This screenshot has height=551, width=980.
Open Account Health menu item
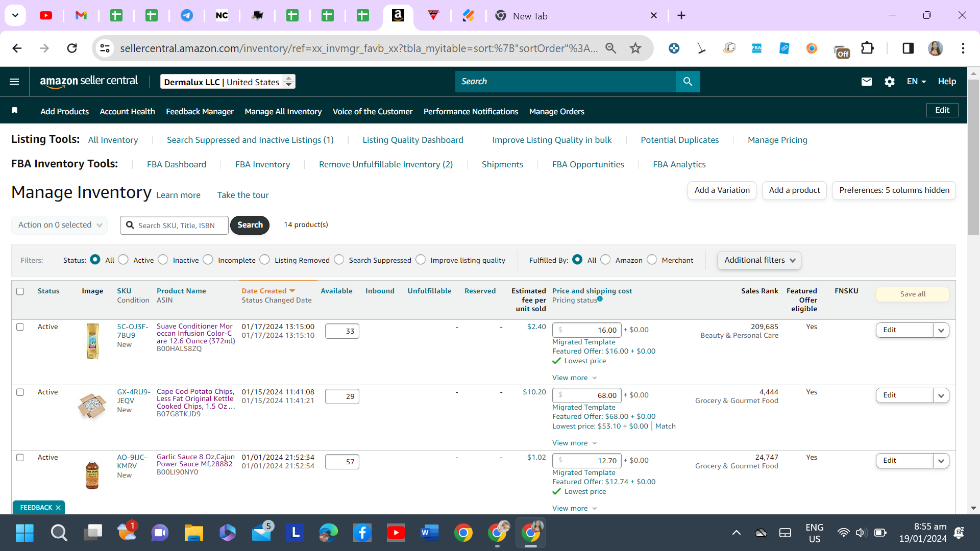(x=127, y=111)
